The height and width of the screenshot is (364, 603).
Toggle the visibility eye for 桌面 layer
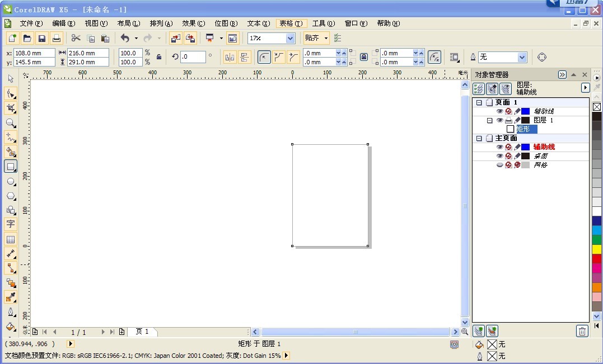(499, 156)
